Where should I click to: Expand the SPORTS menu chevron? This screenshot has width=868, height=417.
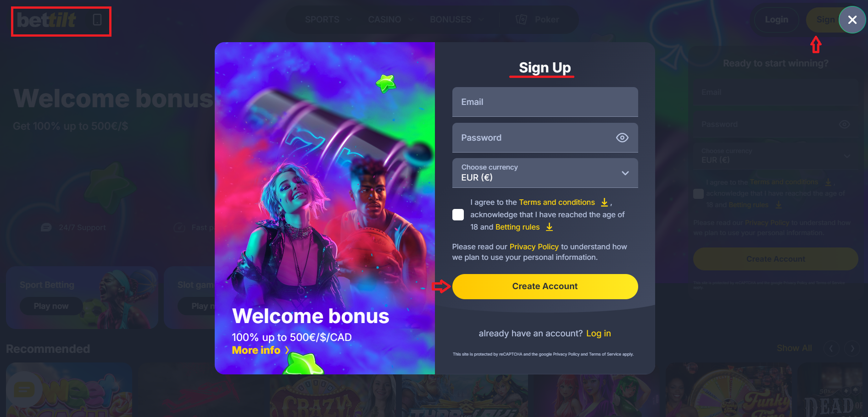[349, 20]
